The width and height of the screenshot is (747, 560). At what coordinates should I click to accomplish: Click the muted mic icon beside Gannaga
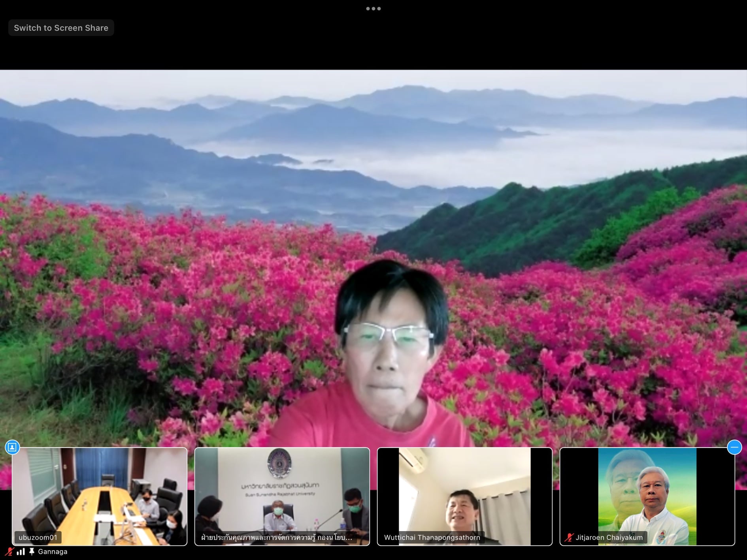point(9,552)
